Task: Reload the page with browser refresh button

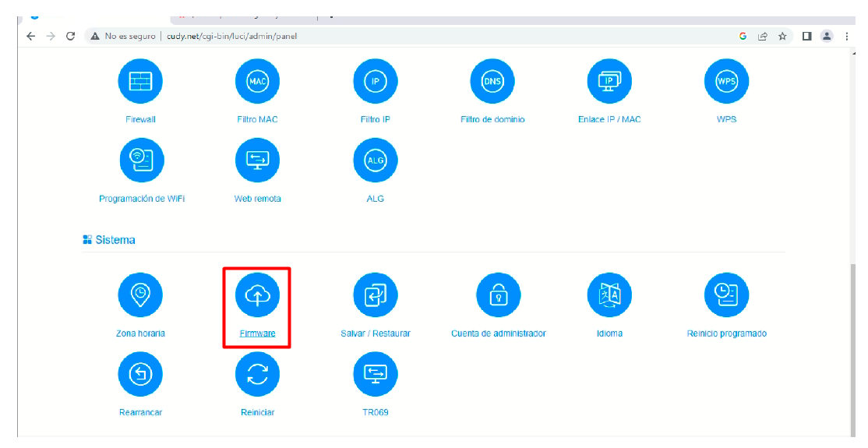Action: tap(71, 36)
